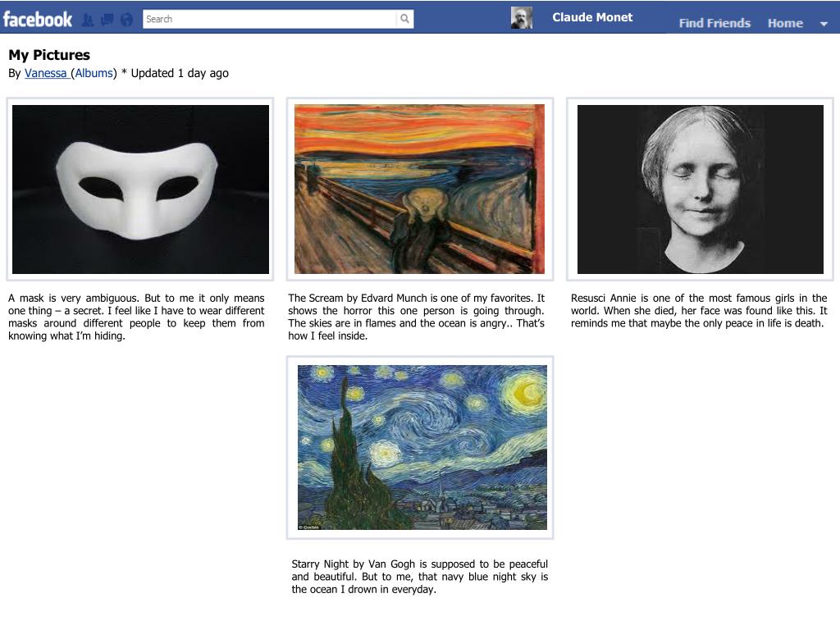Open The Scream painting photo

click(x=419, y=189)
